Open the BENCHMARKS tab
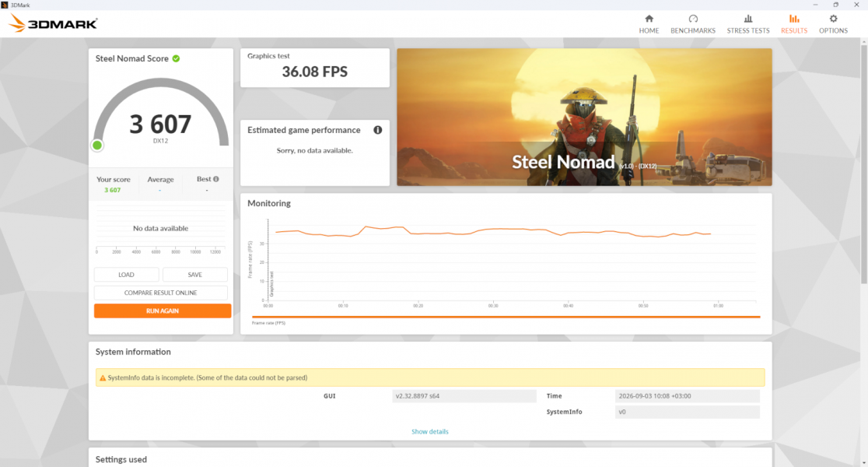 (x=692, y=24)
